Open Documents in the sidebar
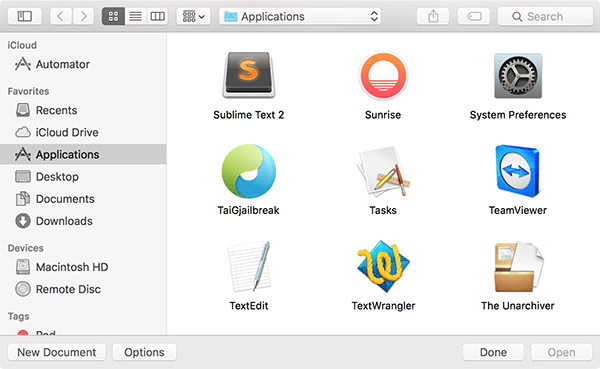This screenshot has width=600, height=369. pyautogui.click(x=83, y=199)
